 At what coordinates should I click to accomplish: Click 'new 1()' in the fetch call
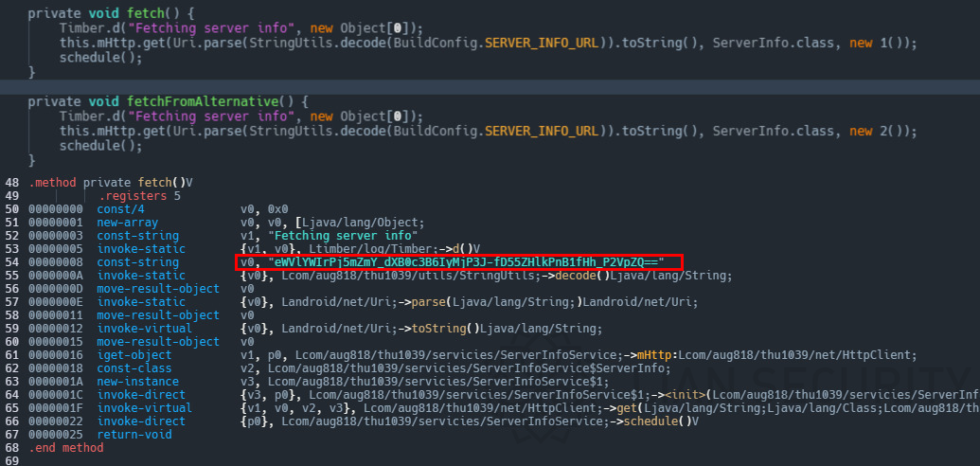click(x=877, y=44)
